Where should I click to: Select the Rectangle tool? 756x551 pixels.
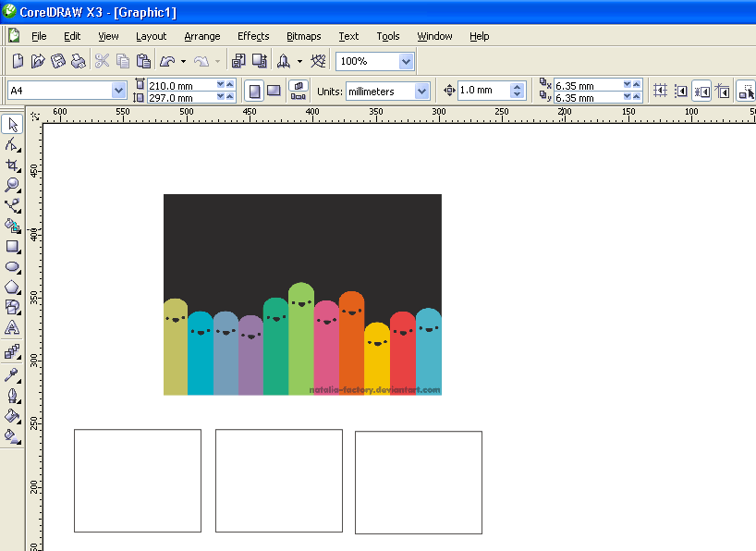coord(13,247)
